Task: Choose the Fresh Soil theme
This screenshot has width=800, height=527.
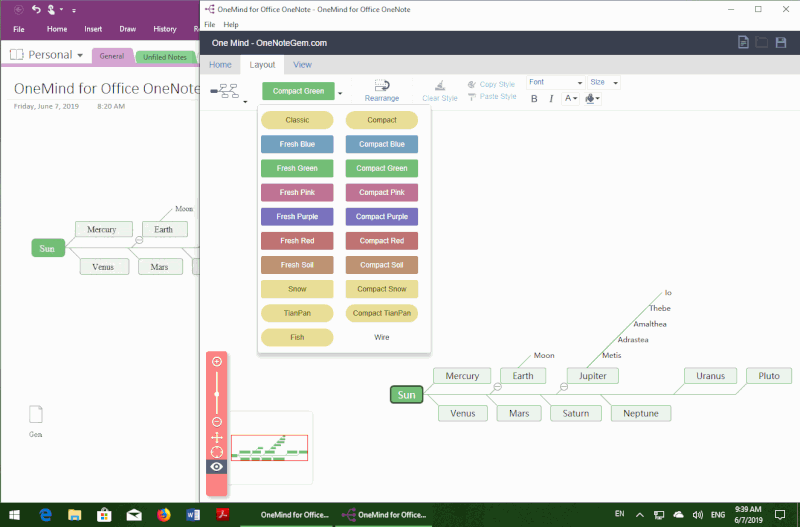Action: (297, 265)
